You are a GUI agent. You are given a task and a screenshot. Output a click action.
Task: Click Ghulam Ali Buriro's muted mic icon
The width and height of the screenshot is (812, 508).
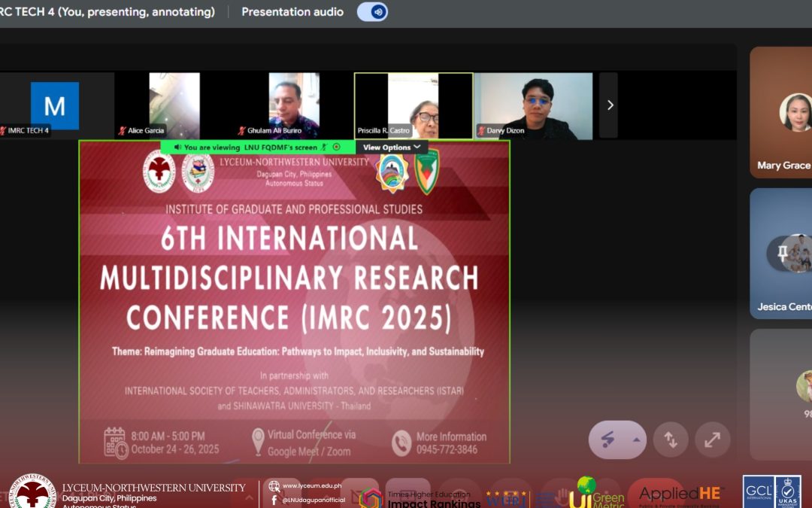pos(241,131)
